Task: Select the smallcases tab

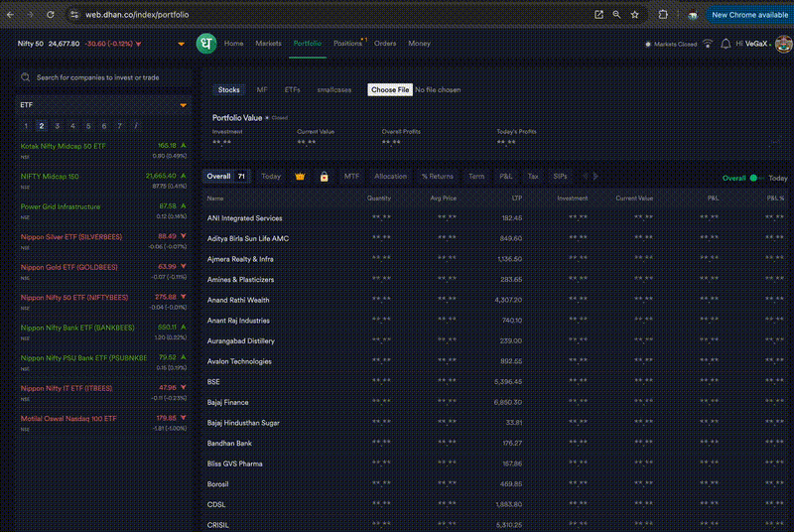Action: [x=334, y=89]
